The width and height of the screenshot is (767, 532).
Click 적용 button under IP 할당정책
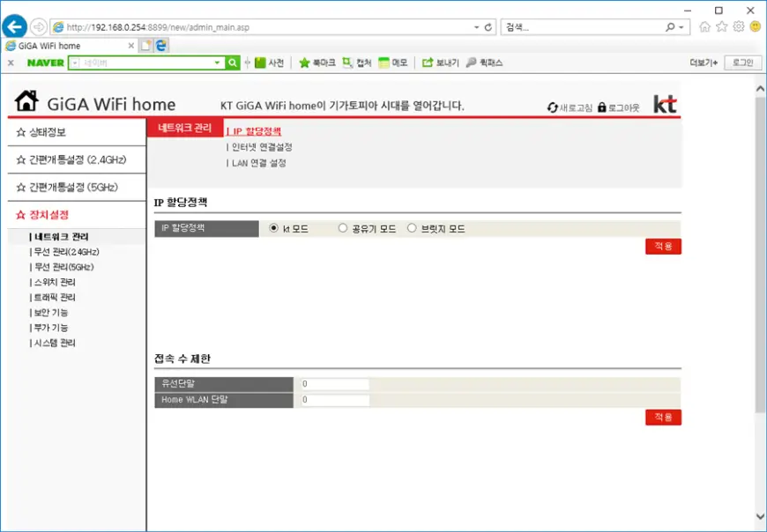[x=663, y=247]
